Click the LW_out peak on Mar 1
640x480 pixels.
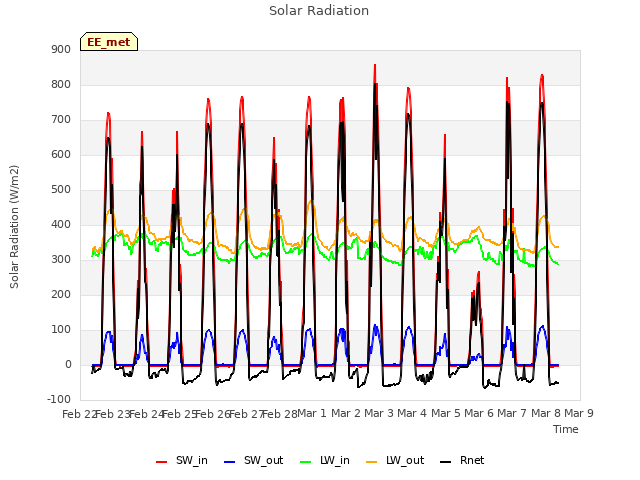[311, 201]
